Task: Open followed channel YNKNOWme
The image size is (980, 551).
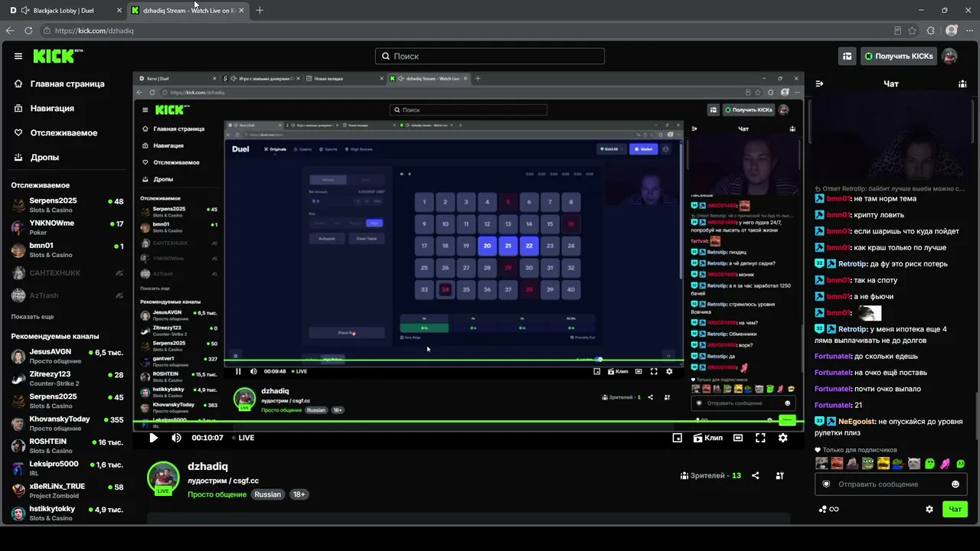Action: pos(67,227)
